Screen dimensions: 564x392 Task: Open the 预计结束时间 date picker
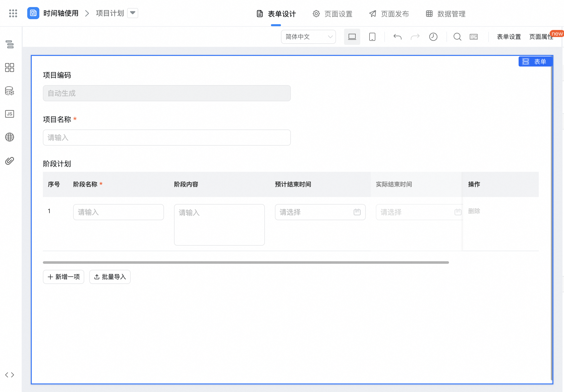[320, 212]
